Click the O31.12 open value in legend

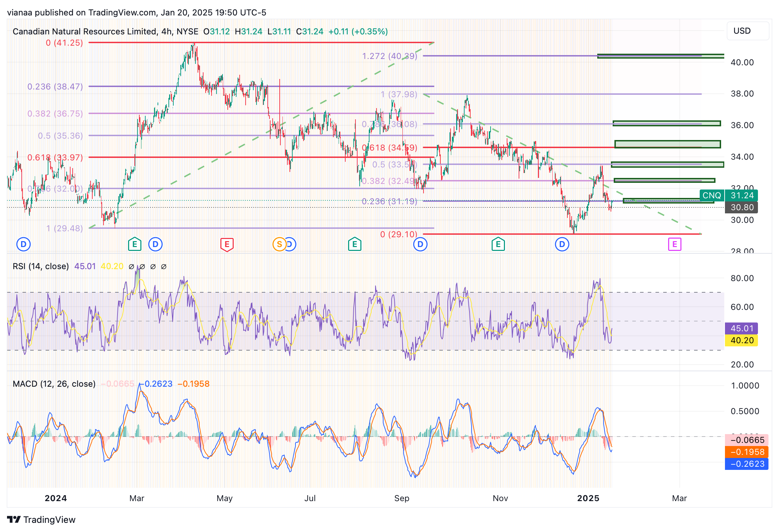point(217,32)
